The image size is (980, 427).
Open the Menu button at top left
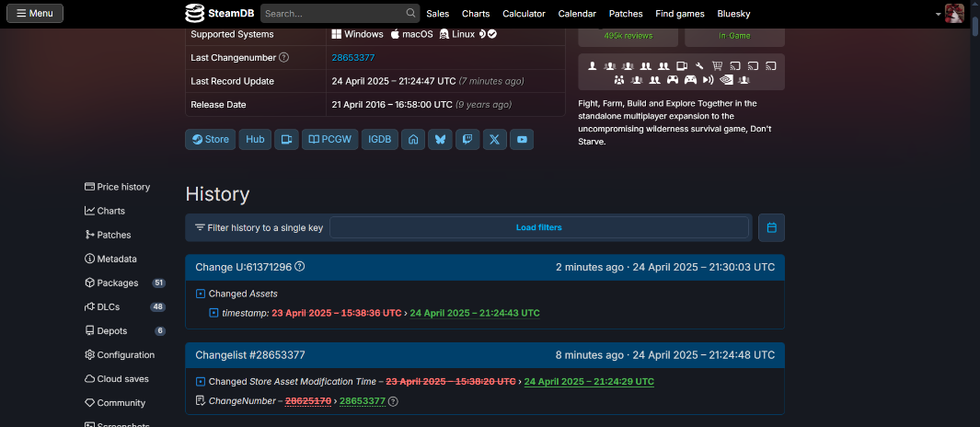tap(35, 14)
